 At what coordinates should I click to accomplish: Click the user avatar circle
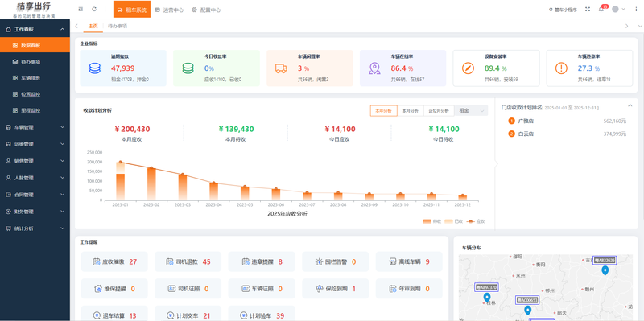coord(615,9)
